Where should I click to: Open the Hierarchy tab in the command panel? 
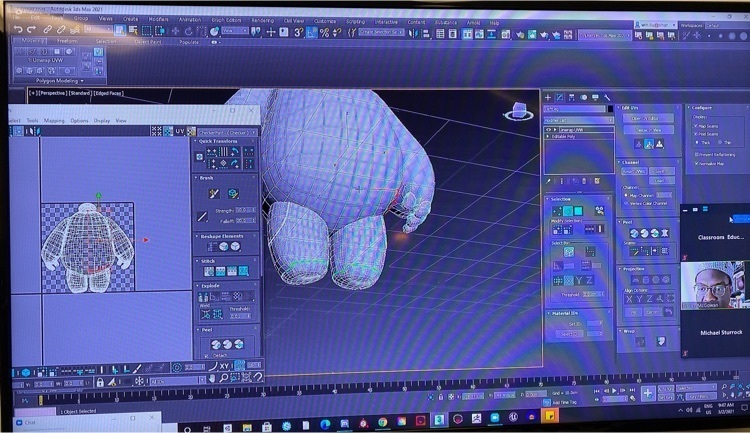tap(572, 97)
